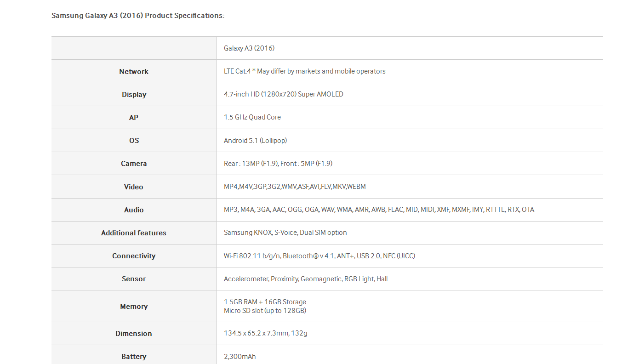Select the Audio row label
Image resolution: width=633 pixels, height=364 pixels.
(x=134, y=210)
